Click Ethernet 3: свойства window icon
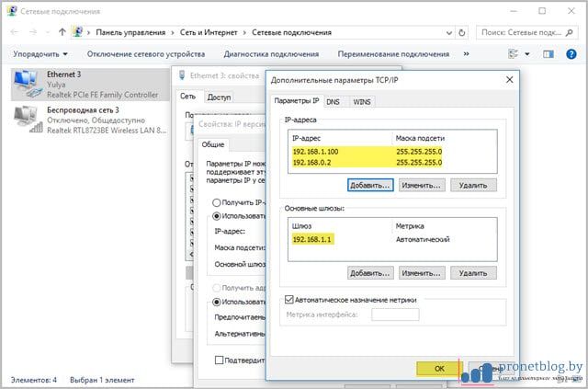 click(x=182, y=75)
